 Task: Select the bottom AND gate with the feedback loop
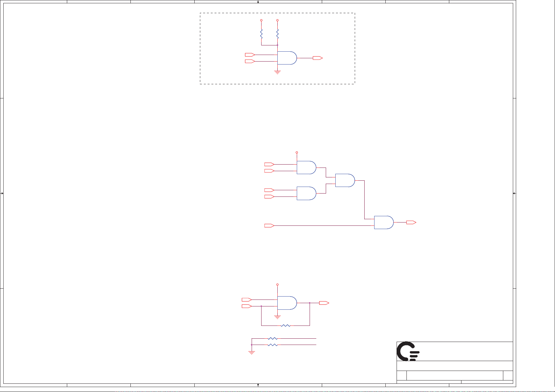point(287,303)
